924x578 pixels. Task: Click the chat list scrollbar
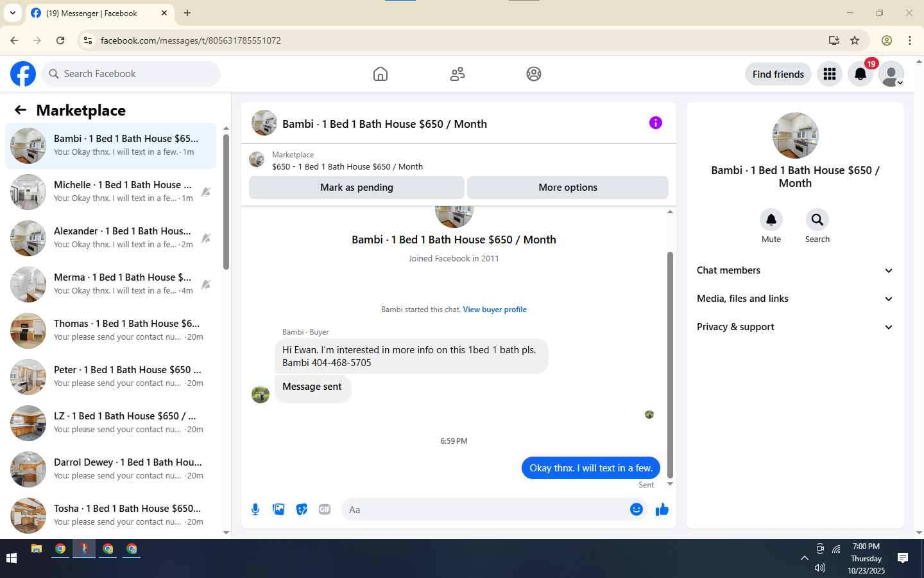click(x=226, y=202)
